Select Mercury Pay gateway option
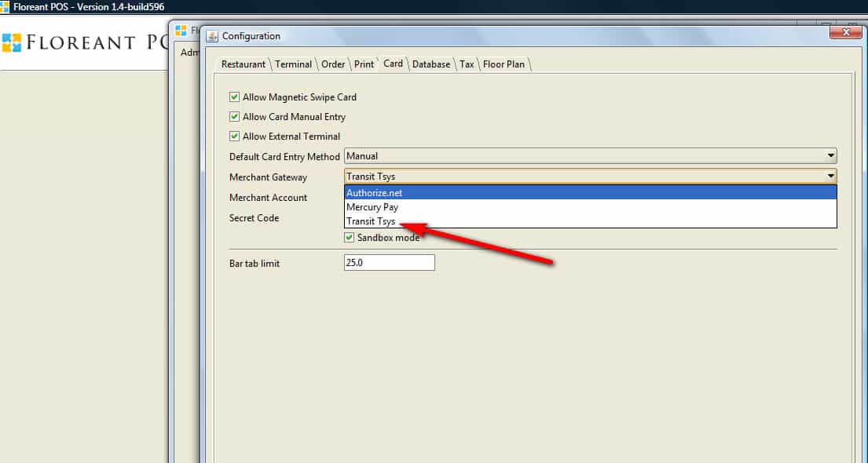This screenshot has width=868, height=463. [590, 207]
